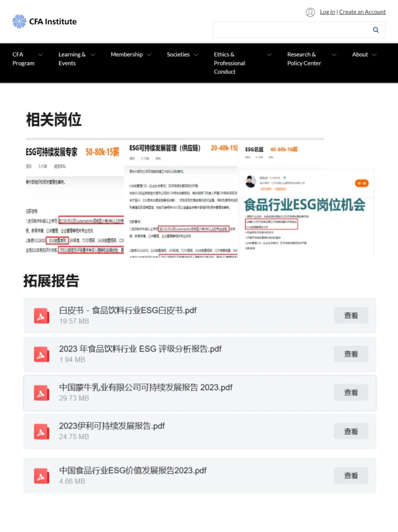The width and height of the screenshot is (398, 532).
Task: Click file name 中国食品行业ESG价值发展报告2023.pdf
Action: pyautogui.click(x=133, y=470)
